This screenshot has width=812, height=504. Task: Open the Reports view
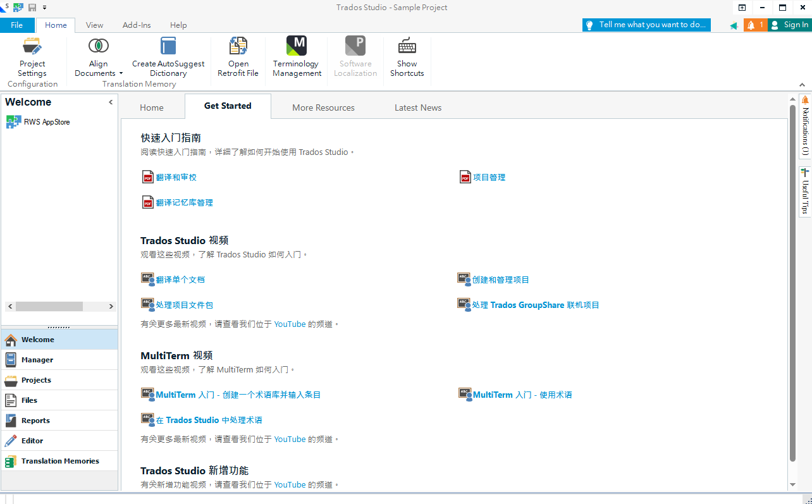tap(59, 421)
